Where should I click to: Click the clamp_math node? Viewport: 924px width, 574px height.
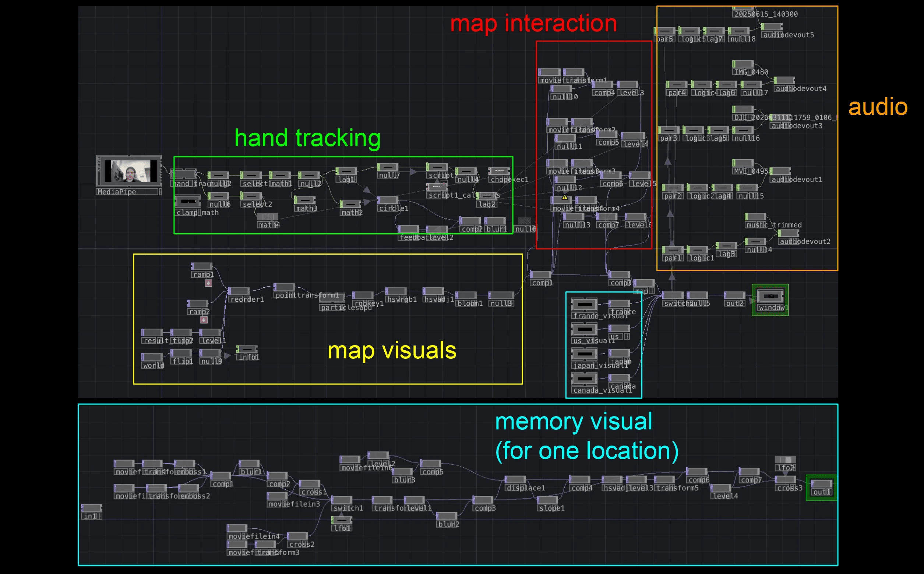[x=188, y=201]
